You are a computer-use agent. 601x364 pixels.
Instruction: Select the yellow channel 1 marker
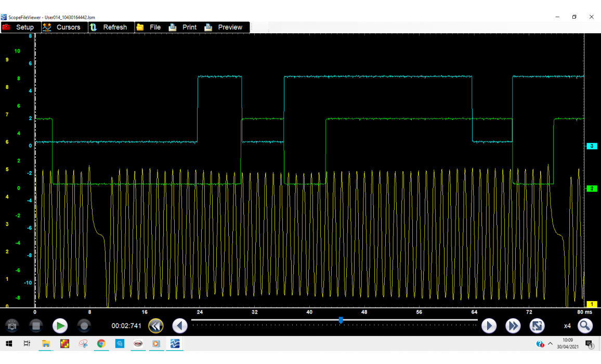click(592, 304)
